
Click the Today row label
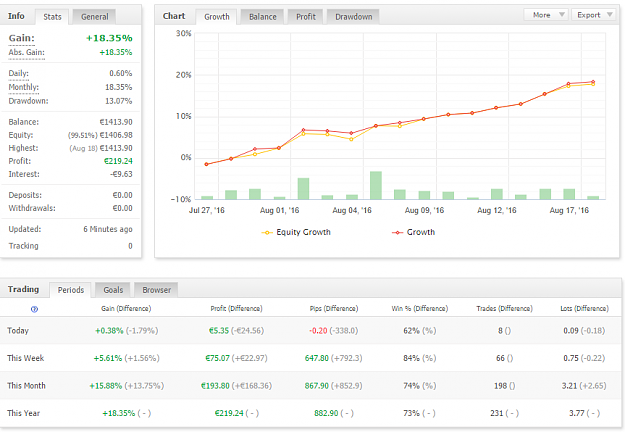[x=18, y=330]
